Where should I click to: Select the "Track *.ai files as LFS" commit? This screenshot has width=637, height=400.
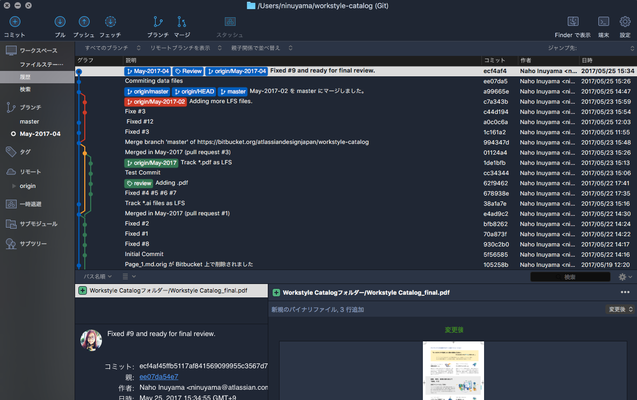[356, 203]
